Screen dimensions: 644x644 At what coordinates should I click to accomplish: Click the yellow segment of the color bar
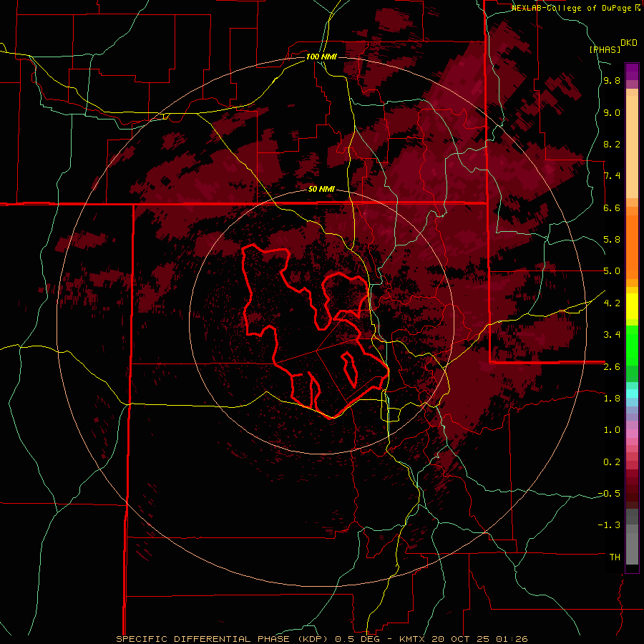632,306
